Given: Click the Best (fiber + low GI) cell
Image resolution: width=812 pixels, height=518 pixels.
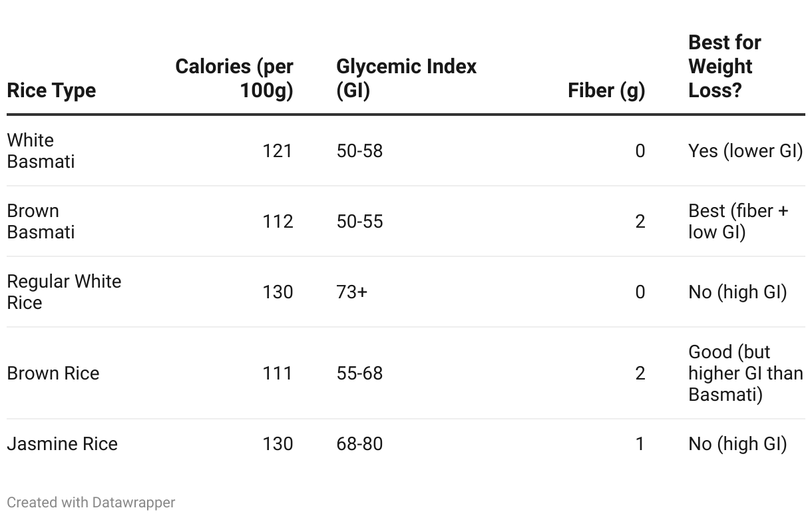Looking at the screenshot, I should (738, 221).
